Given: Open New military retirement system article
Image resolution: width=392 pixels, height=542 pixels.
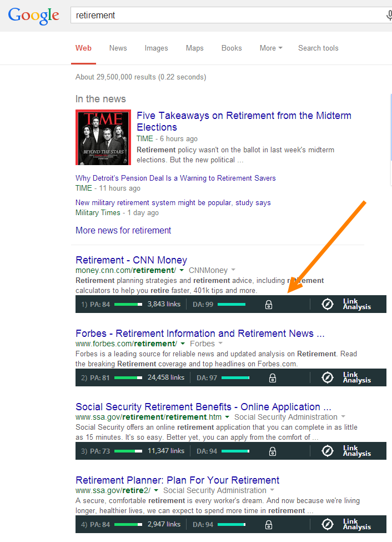Looking at the screenshot, I should [x=173, y=202].
